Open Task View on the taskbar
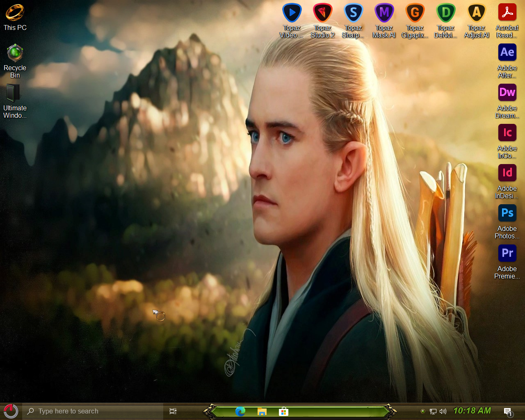The height and width of the screenshot is (420, 525). click(173, 411)
